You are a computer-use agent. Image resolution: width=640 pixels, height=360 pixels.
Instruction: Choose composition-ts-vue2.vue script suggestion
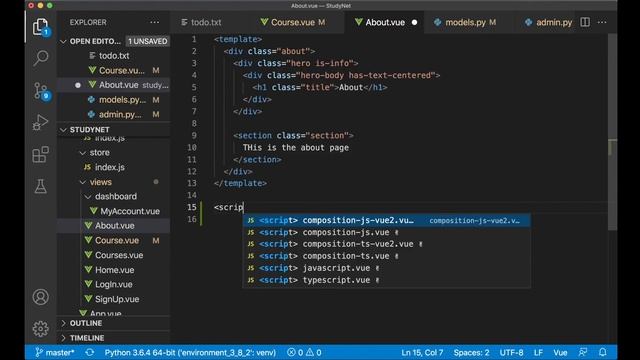click(x=387, y=244)
